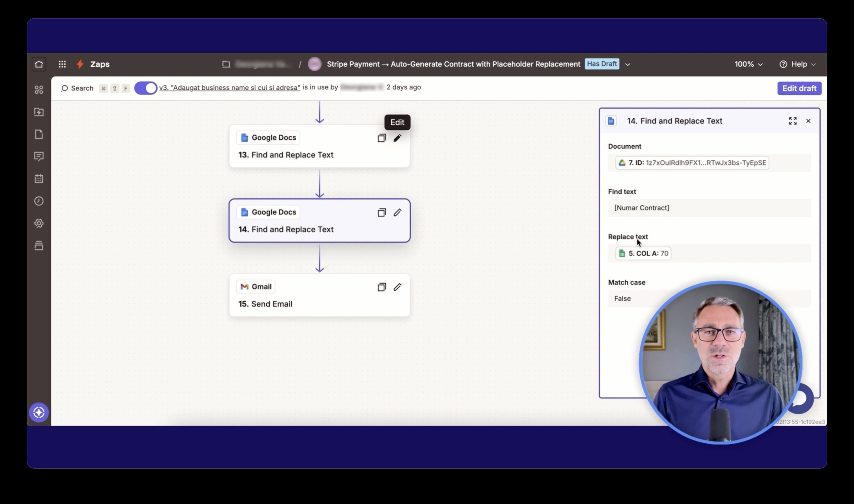Duplicate step 13 Find and Replace Text
The image size is (854, 504).
(382, 138)
